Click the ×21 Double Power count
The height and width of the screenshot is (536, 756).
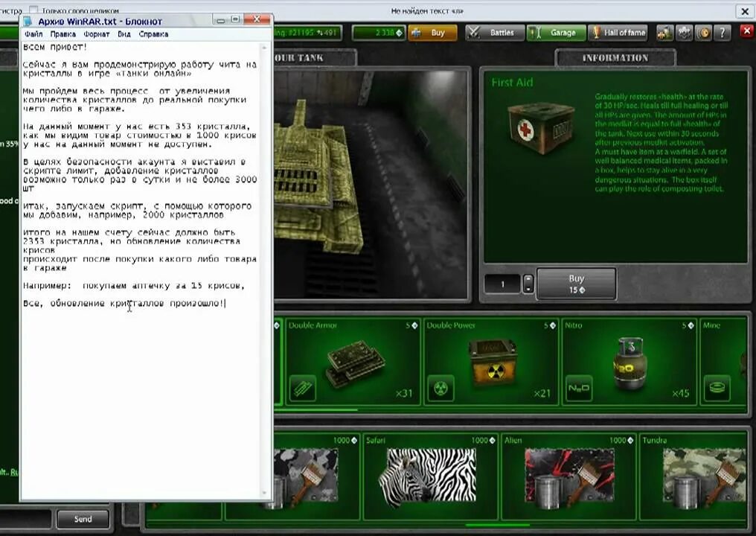coord(542,394)
